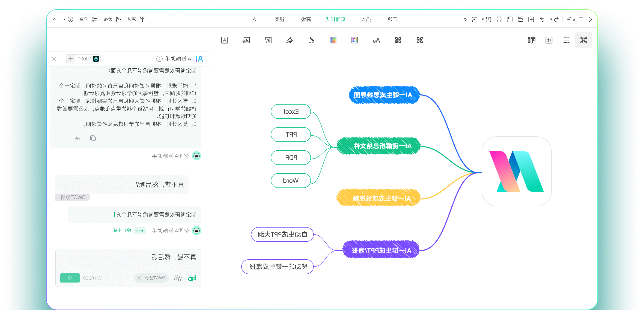Click the list-style layout icon
Viewport: 644px width, 310px height.
click(x=398, y=40)
